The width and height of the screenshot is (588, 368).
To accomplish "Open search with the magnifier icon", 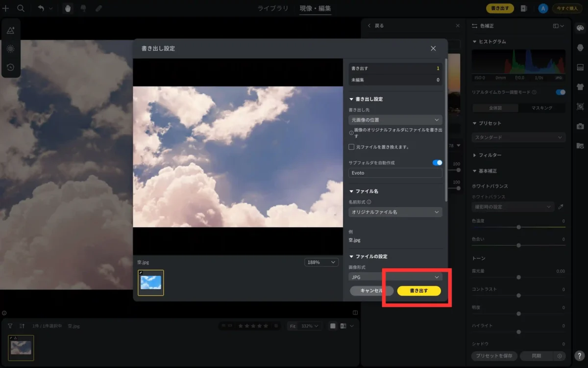I will [x=21, y=8].
